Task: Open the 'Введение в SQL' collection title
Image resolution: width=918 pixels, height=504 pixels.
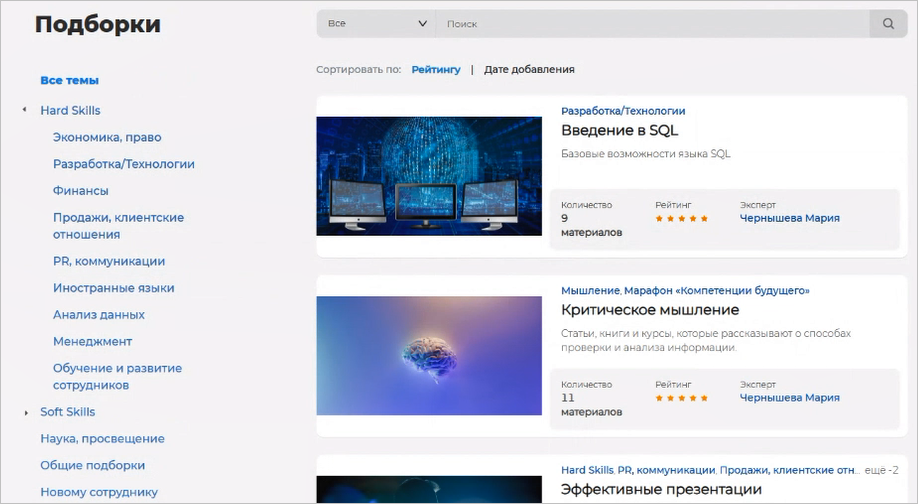Action: point(619,131)
